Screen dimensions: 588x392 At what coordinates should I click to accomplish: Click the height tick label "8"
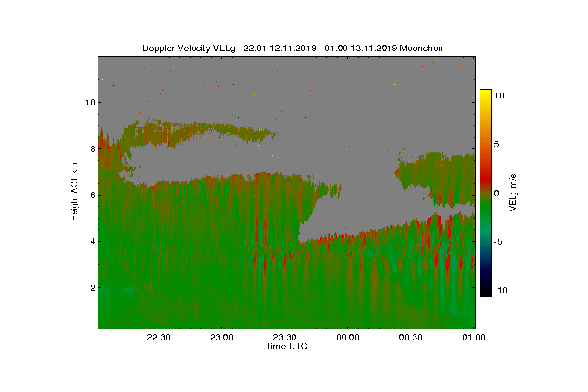[92, 148]
